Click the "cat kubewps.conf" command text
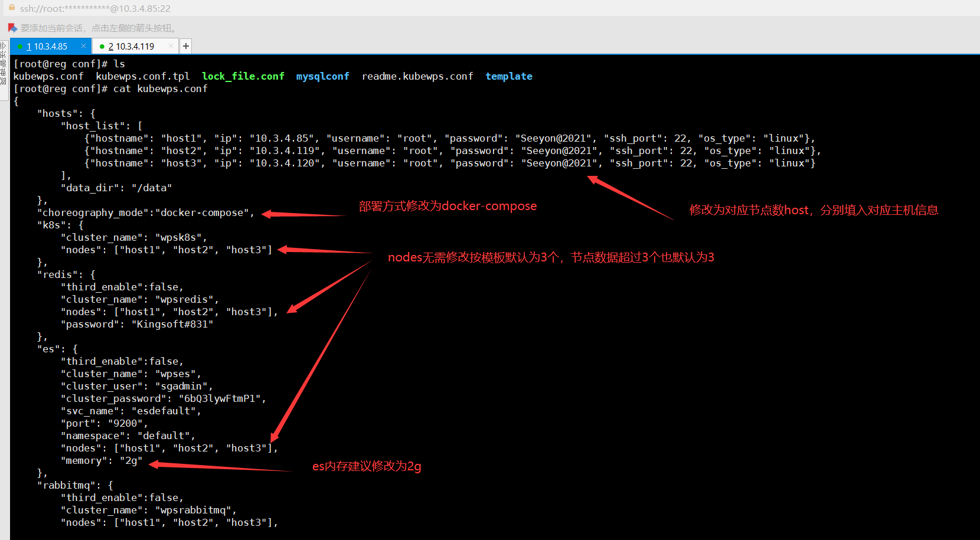Viewport: 980px width, 540px height. (x=161, y=89)
